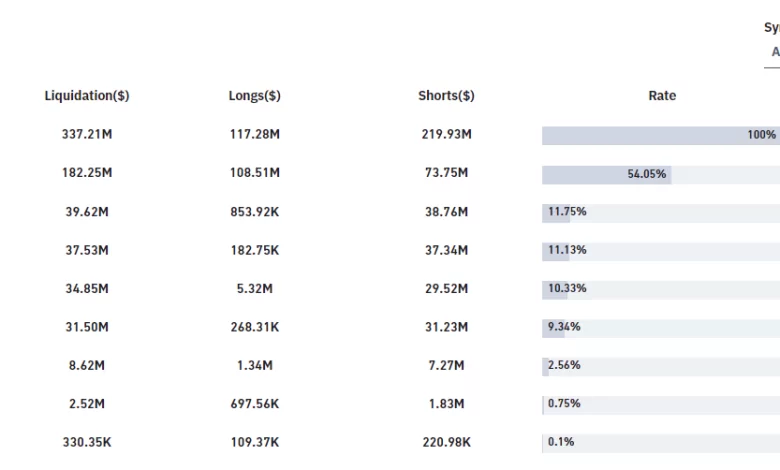Image resolution: width=780 pixels, height=470 pixels.
Task: Click the 7.27M shorts value
Action: [446, 365]
